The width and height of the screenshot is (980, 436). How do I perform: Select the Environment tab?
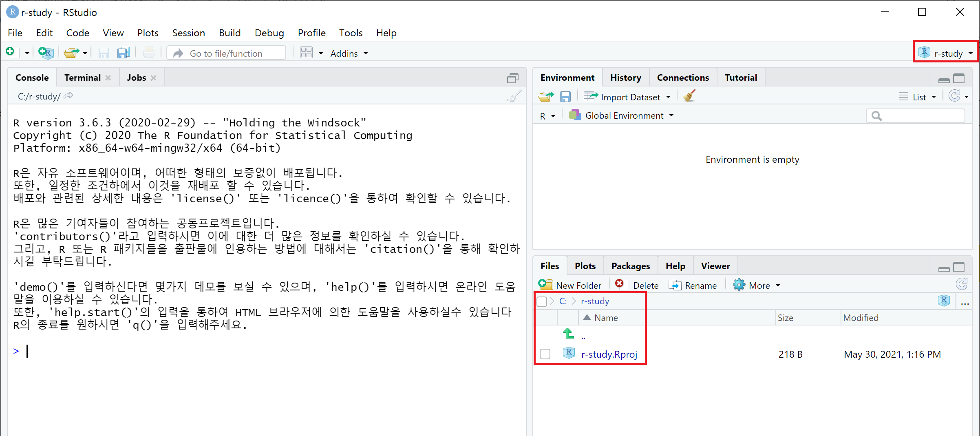click(567, 77)
